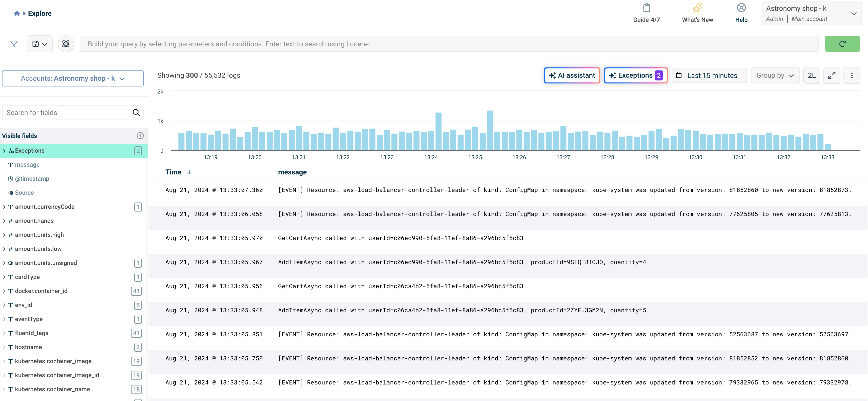Click the atom-style query mode icon

click(66, 44)
